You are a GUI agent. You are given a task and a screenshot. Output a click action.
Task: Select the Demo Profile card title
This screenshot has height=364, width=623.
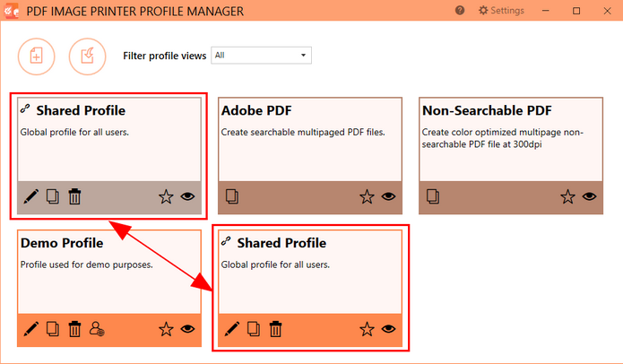(x=62, y=243)
